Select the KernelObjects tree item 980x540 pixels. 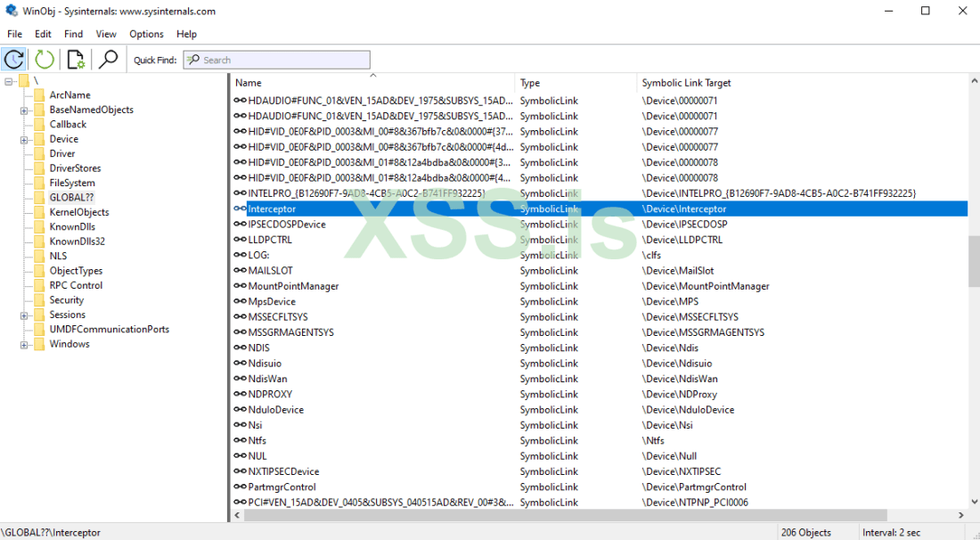79,212
